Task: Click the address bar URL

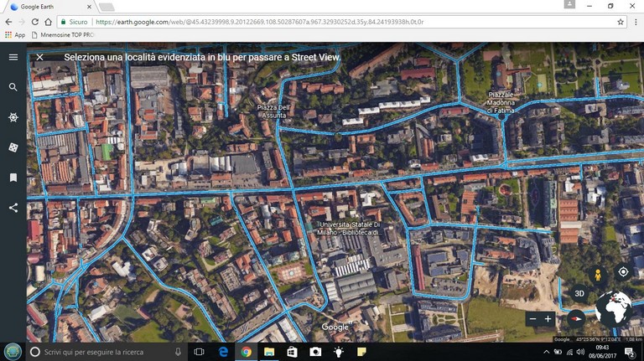Action: click(x=260, y=22)
